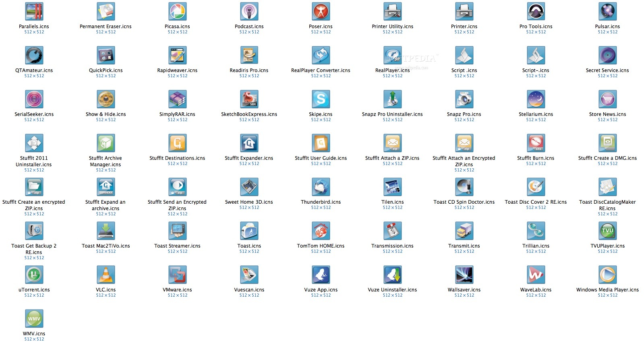
Task: Click the 'Printer.icns' file name
Action: tap(464, 27)
